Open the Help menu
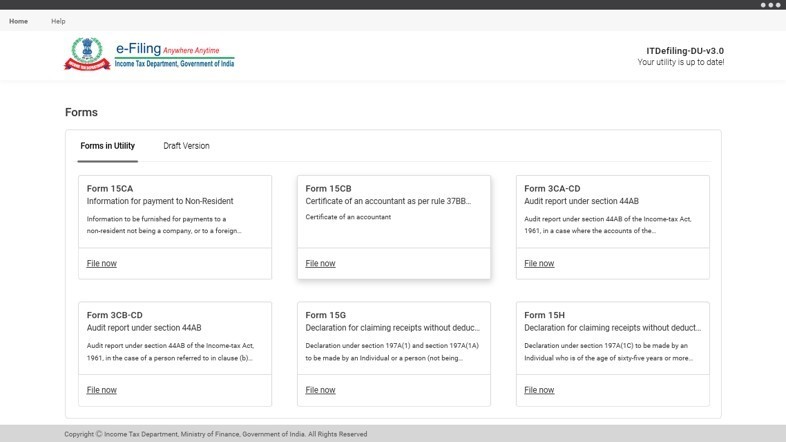This screenshot has width=786, height=442. pos(58,21)
